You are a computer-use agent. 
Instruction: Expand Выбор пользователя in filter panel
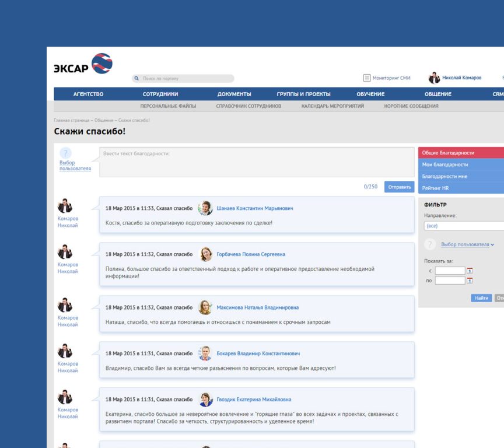click(467, 244)
